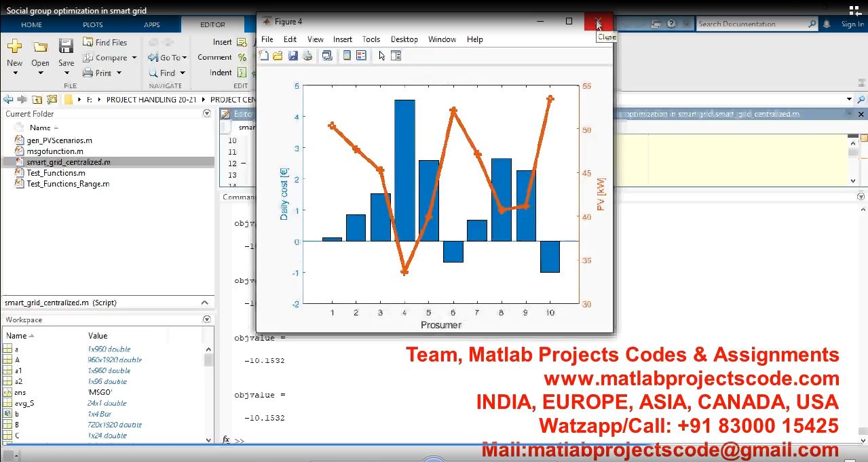Image resolution: width=868 pixels, height=462 pixels.
Task: Switch to the PLOTS ribbon tab
Action: [x=93, y=24]
